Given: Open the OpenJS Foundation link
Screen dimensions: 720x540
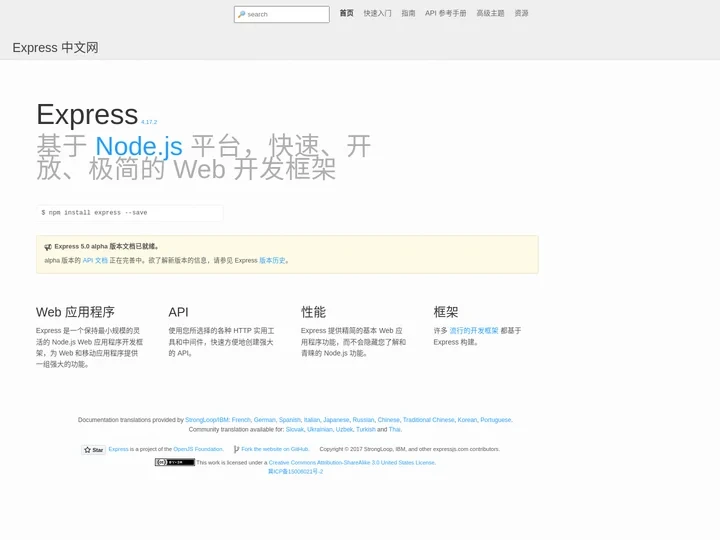Looking at the screenshot, I should coord(198,449).
